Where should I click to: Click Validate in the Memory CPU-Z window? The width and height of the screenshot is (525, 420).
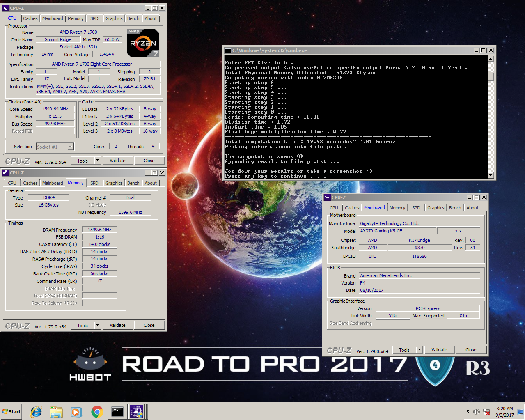(117, 325)
